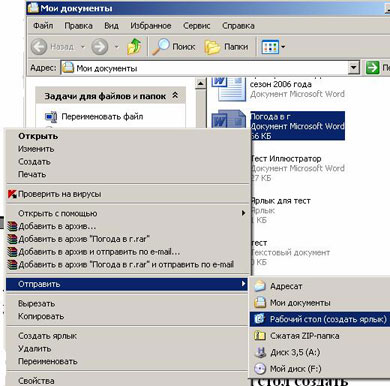Screen dimensions: 390x386
Task: Click the folder icon in the address field
Action: [x=68, y=68]
